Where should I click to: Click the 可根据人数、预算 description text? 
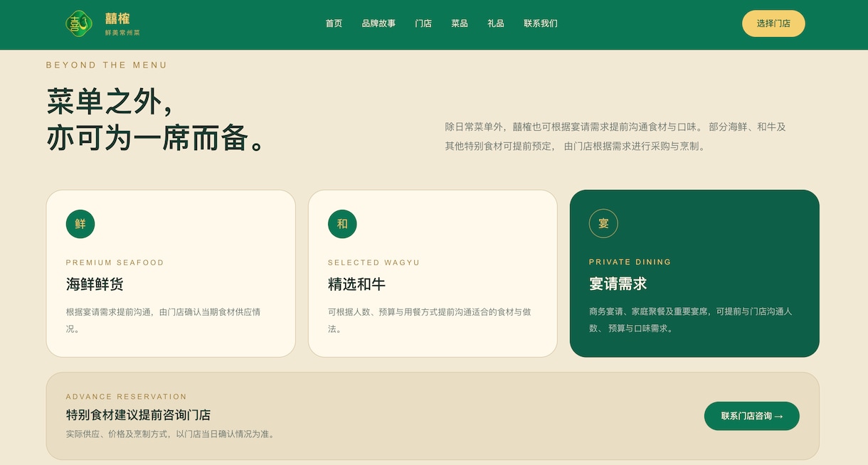(x=429, y=321)
